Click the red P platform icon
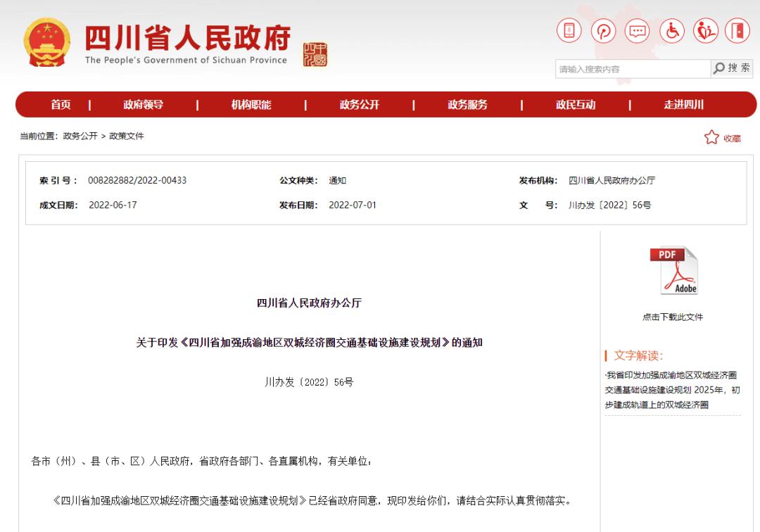The width and height of the screenshot is (760, 532). 603,31
